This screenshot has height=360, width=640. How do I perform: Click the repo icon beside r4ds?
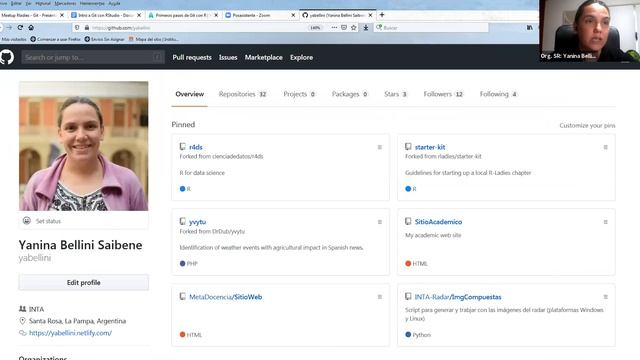[x=182, y=147]
